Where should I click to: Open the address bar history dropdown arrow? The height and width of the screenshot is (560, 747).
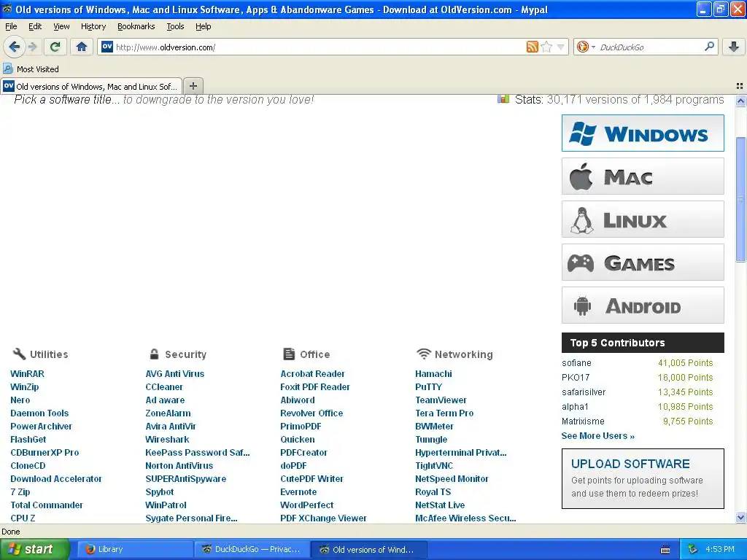point(561,47)
